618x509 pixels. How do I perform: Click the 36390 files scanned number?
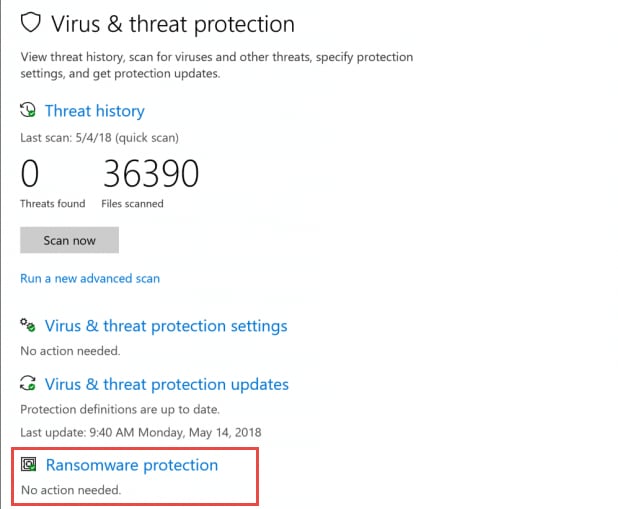150,174
